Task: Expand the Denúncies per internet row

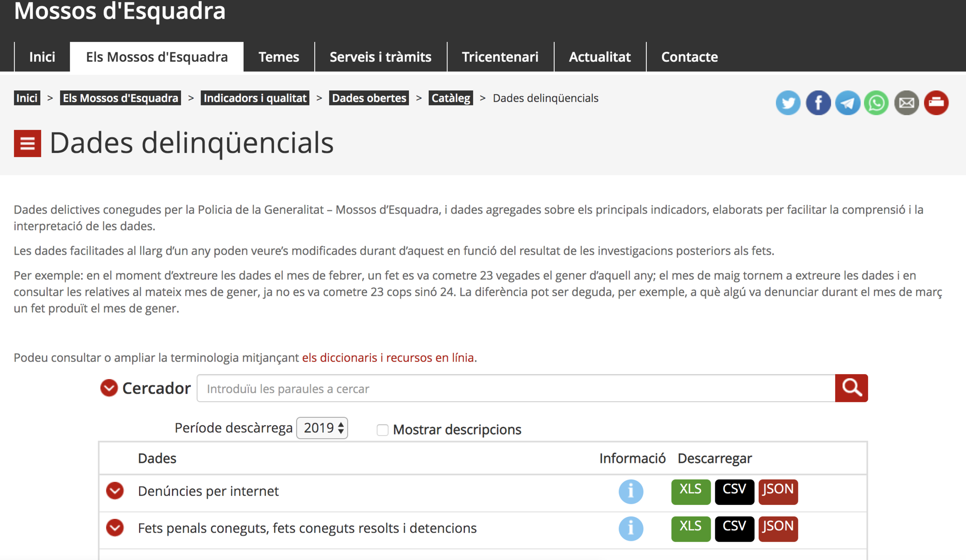Action: click(115, 491)
